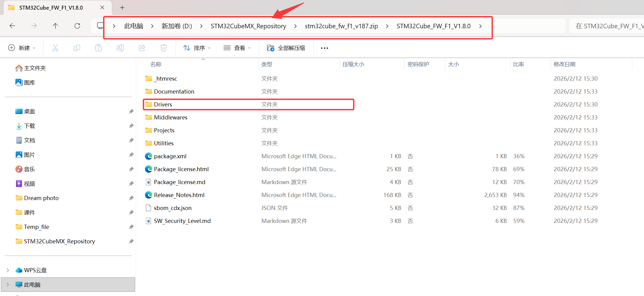Screen dimensions: 644x296
Task: Select the Package_license.md file
Action: [180, 182]
